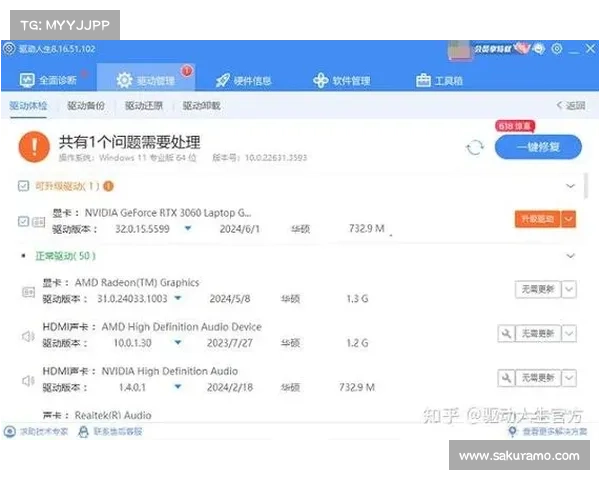Open version dropdown for 32.0.15.5599
The width and height of the screenshot is (600, 480).
tap(188, 229)
